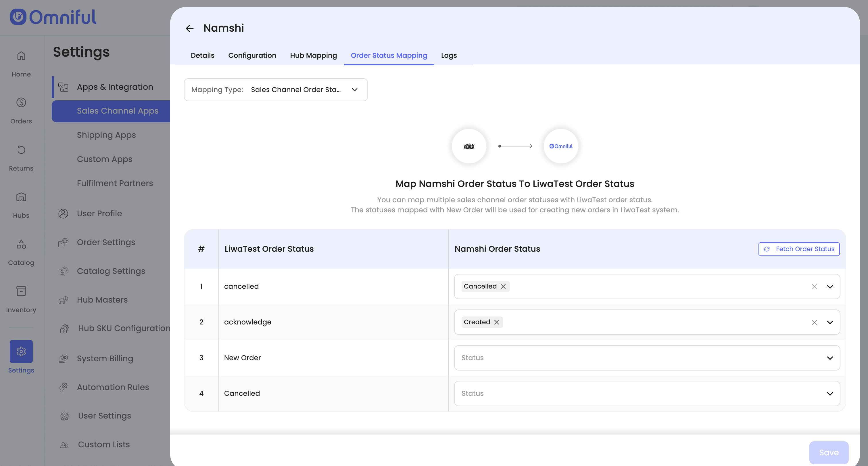Screen dimensions: 868x466
Task: Open Shipping Apps settings
Action: (x=106, y=135)
